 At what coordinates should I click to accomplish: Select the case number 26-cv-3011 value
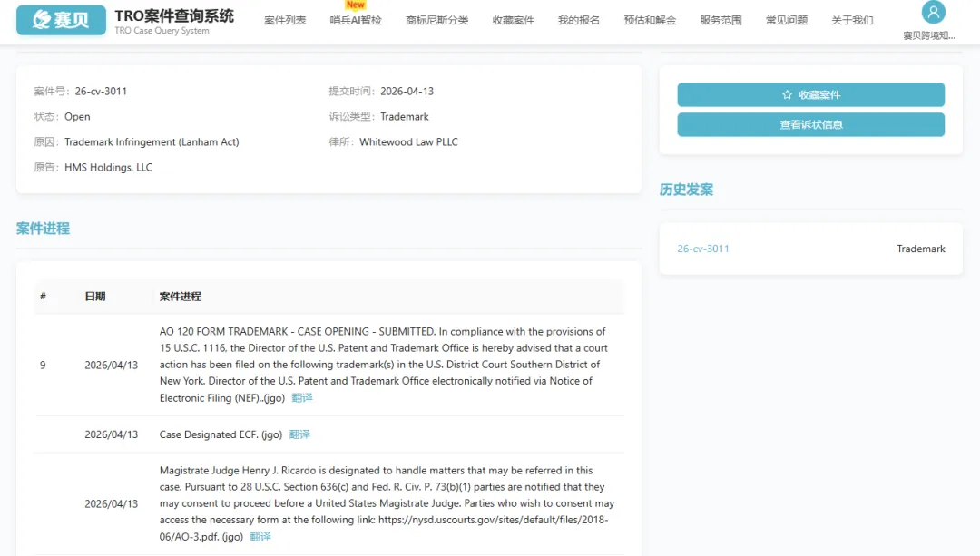(101, 92)
